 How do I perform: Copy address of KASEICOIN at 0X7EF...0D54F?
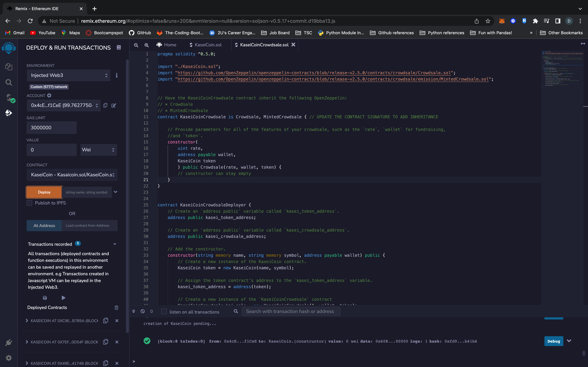[x=106, y=342]
